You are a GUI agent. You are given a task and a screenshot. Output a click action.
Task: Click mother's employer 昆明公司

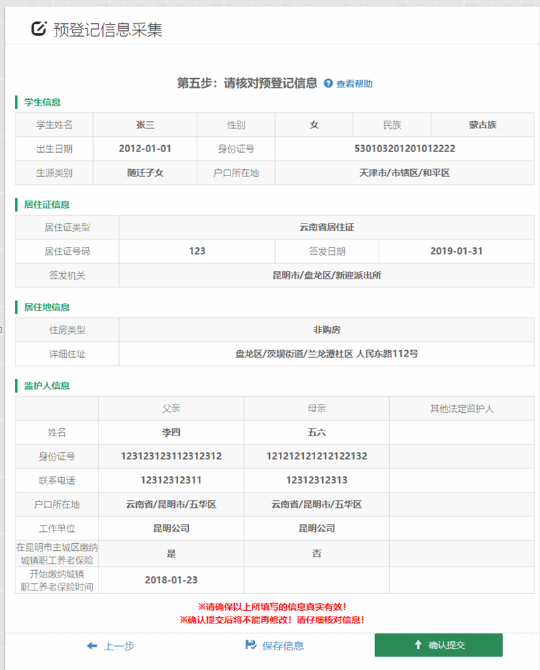(317, 528)
